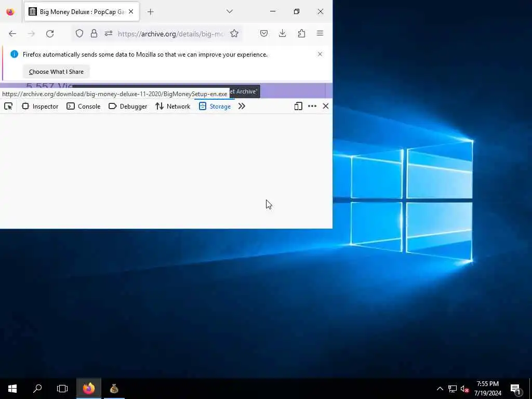
Task: Show more developer tools tabs
Action: (x=242, y=106)
